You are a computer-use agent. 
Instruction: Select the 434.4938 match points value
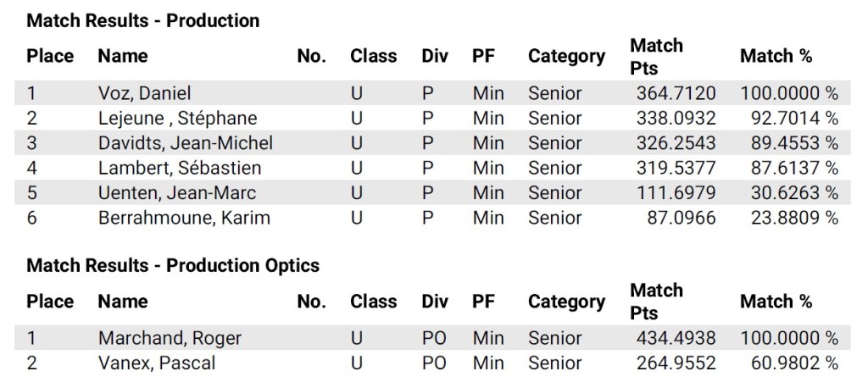click(676, 338)
